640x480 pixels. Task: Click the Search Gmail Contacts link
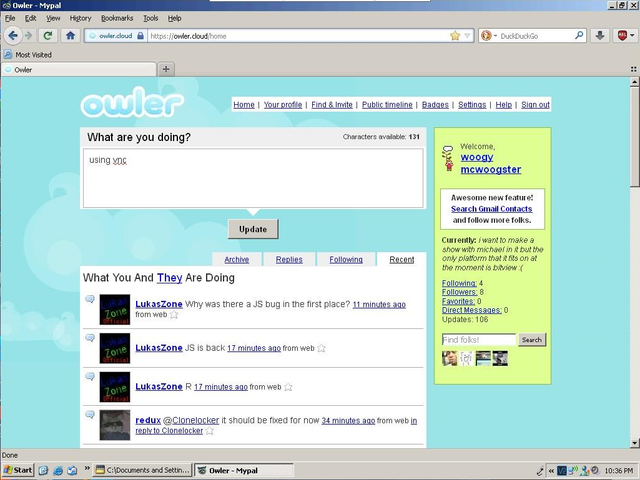491,209
